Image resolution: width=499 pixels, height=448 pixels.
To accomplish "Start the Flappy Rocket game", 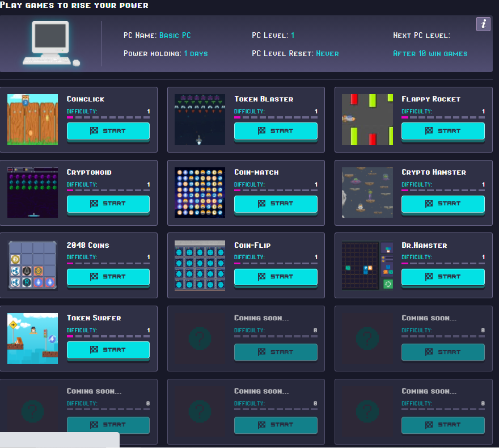I will (x=443, y=131).
